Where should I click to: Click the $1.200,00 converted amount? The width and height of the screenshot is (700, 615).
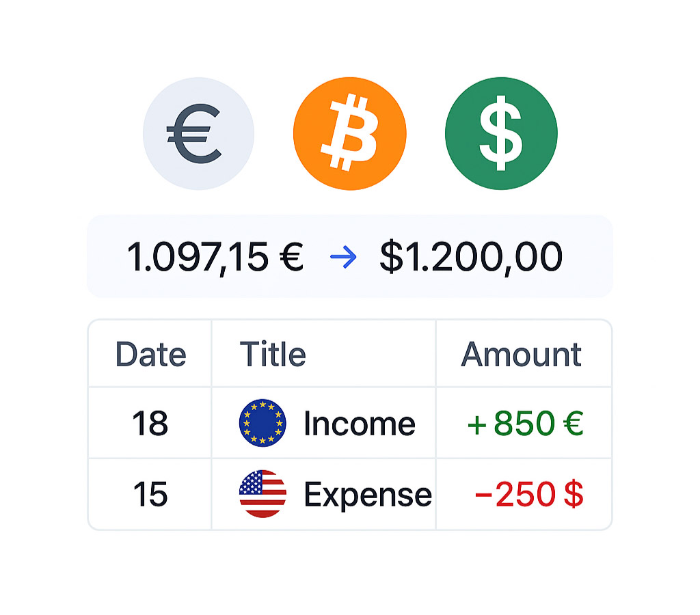[471, 258]
